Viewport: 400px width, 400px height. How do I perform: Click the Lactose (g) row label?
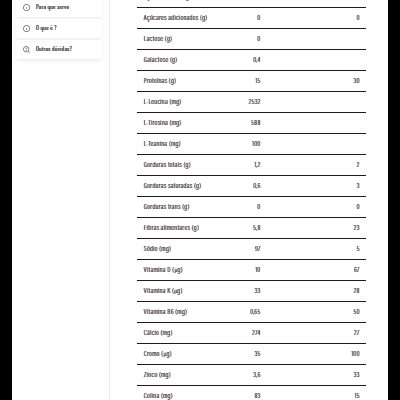[158, 39]
